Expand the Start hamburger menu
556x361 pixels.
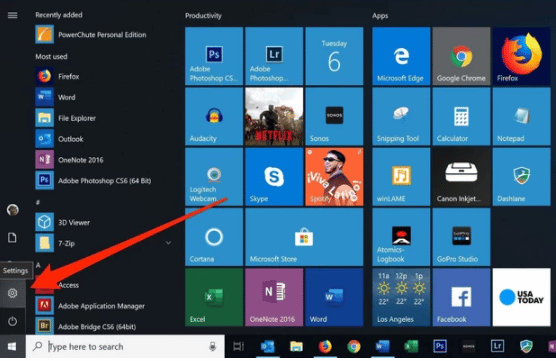[12, 15]
